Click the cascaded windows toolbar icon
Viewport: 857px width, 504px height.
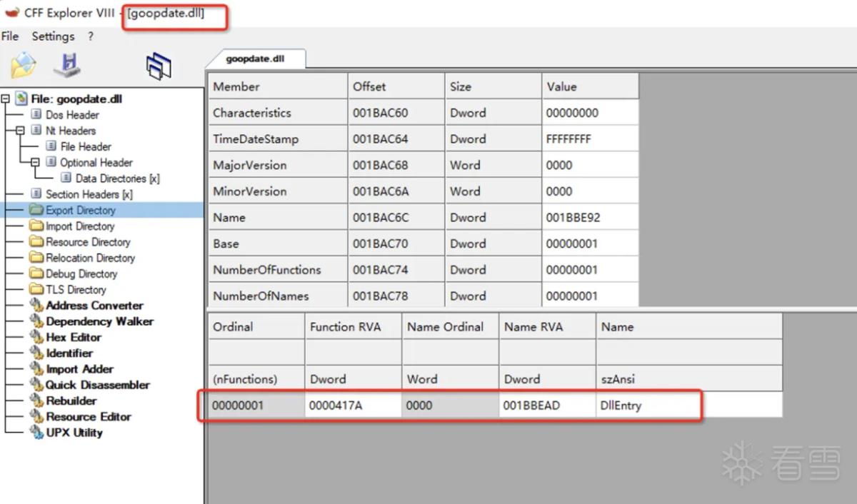click(159, 66)
